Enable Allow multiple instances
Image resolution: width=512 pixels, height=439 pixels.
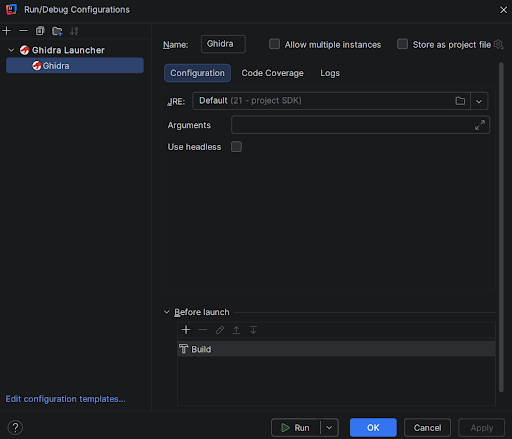coord(274,44)
